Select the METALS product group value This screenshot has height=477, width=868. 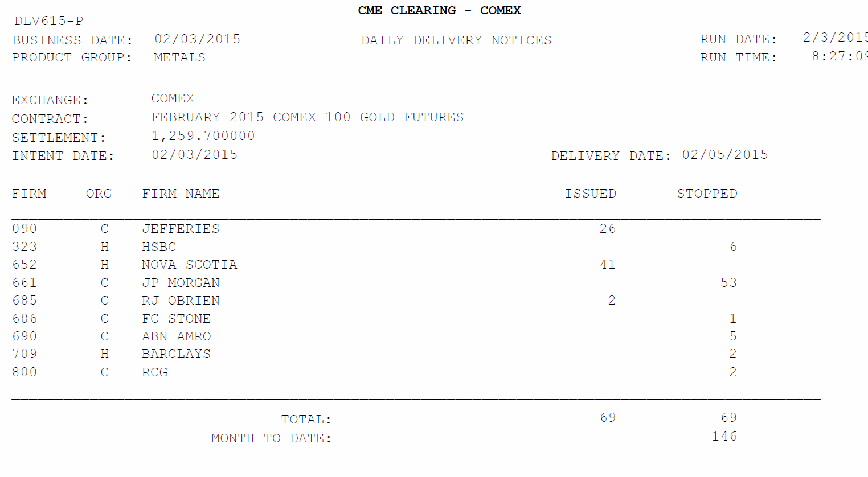[x=179, y=57]
